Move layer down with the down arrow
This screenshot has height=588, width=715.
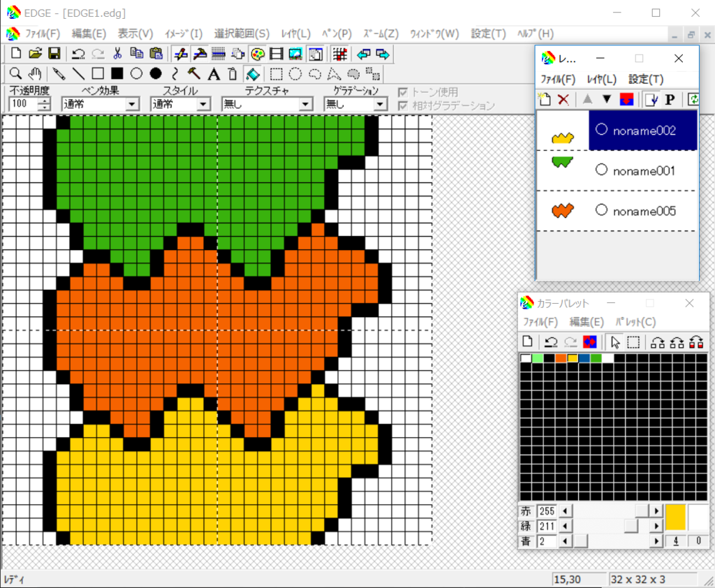607,99
